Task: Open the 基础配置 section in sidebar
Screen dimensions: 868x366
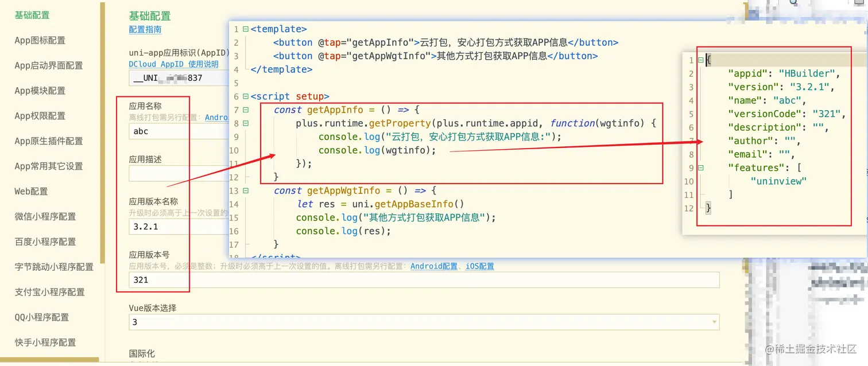Action: (x=32, y=15)
